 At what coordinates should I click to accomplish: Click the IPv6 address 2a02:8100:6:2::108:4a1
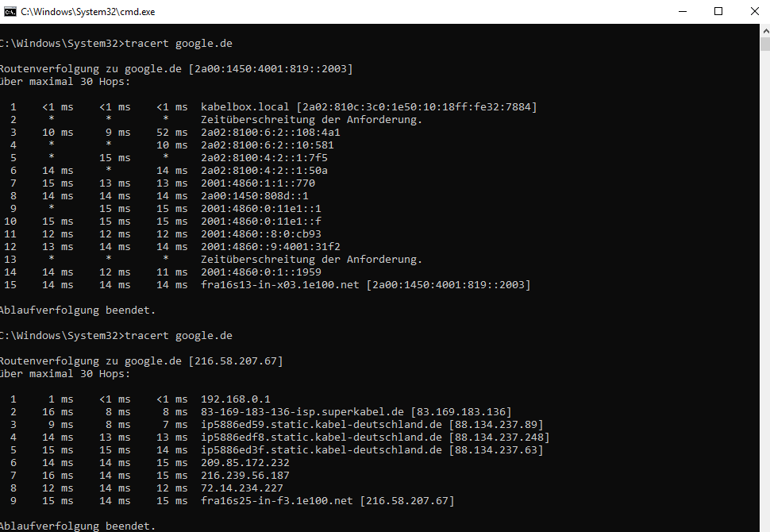[x=270, y=133]
